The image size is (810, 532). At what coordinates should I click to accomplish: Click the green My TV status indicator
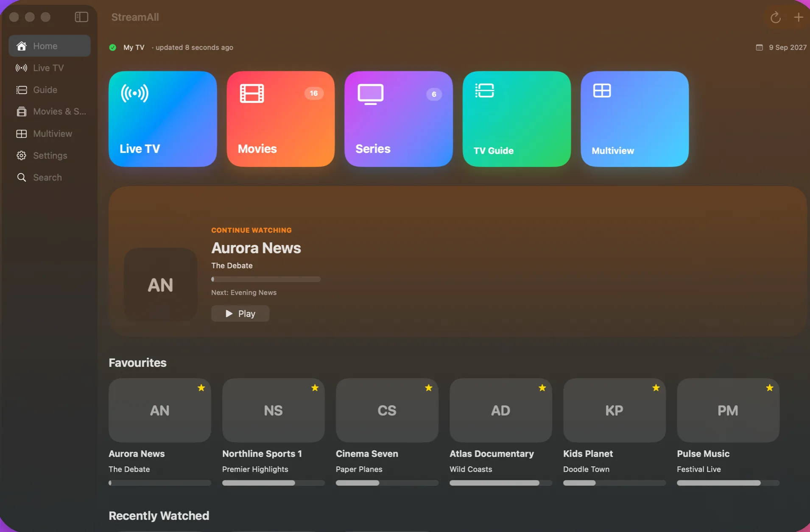(113, 47)
